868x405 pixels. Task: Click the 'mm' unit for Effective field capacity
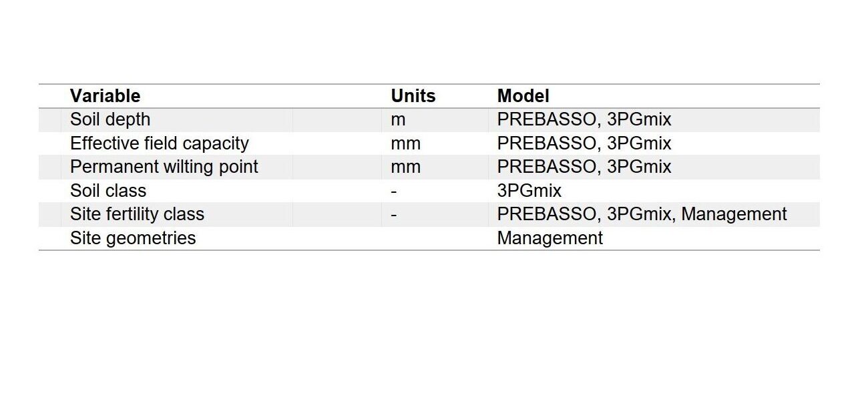pyautogui.click(x=405, y=143)
